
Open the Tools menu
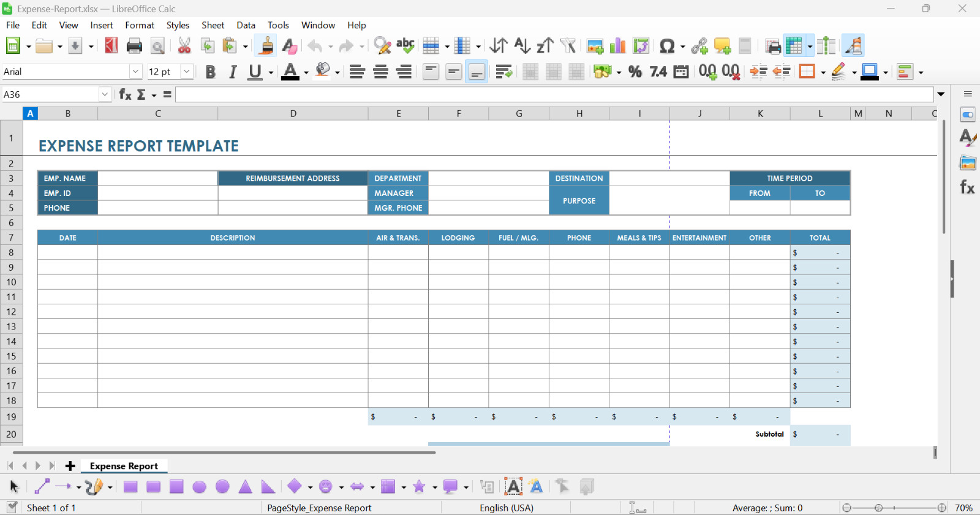(278, 25)
